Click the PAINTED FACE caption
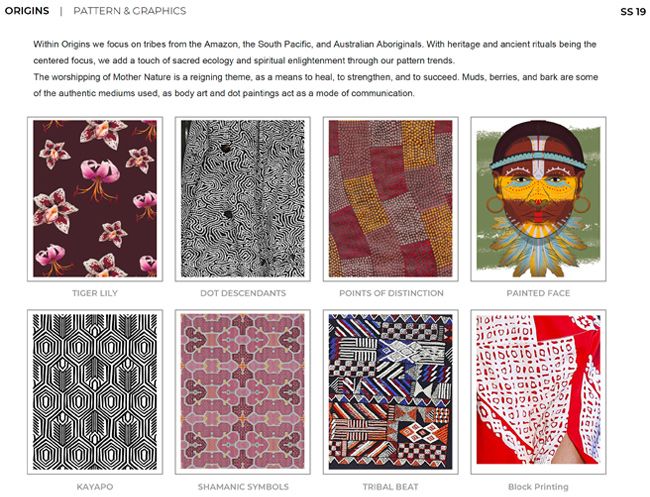 click(x=538, y=293)
